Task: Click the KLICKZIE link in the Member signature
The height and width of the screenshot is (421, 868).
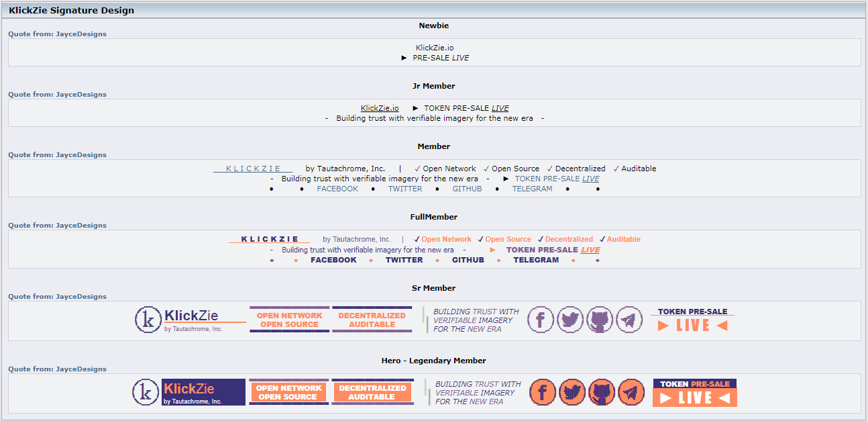Action: pos(253,169)
